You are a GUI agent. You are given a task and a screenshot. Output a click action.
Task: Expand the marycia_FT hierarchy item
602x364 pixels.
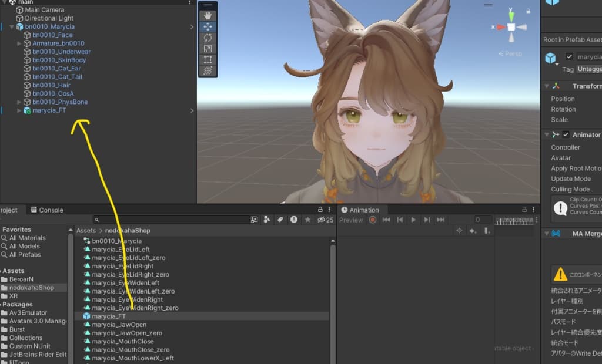(19, 110)
